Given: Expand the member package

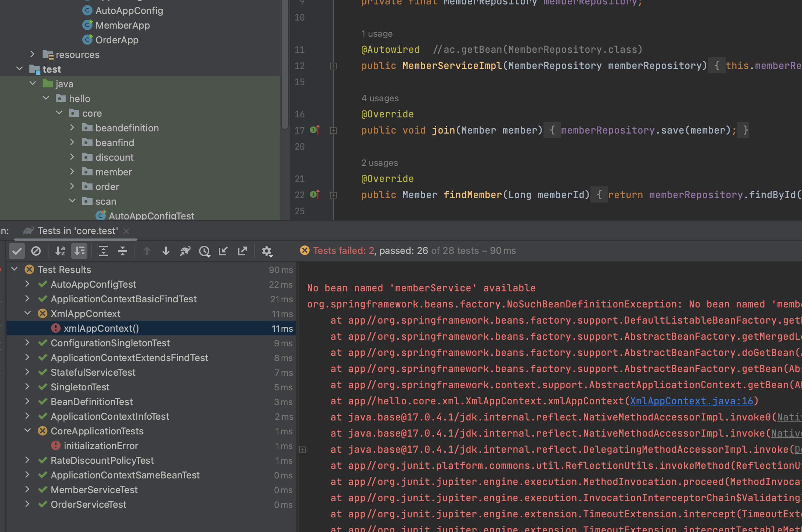Looking at the screenshot, I should [x=72, y=171].
